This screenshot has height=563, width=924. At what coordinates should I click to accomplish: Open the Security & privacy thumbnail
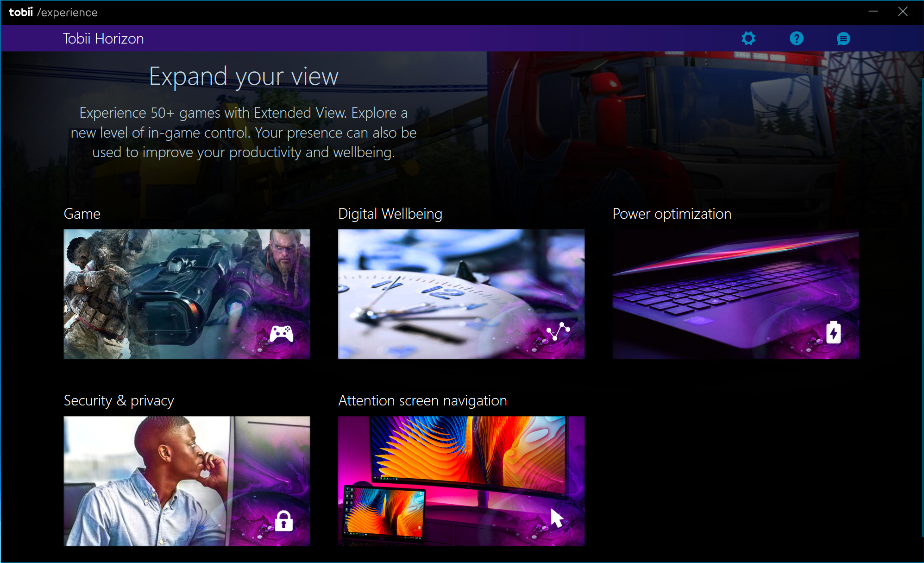pos(187,481)
